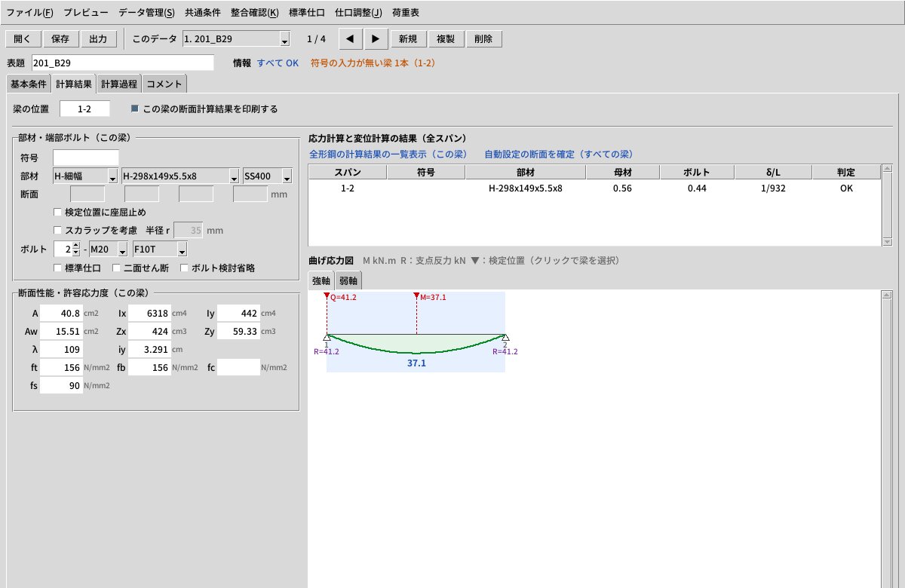This screenshot has width=905, height=588.
Task: Open プレビュー menu
Action: (x=85, y=13)
